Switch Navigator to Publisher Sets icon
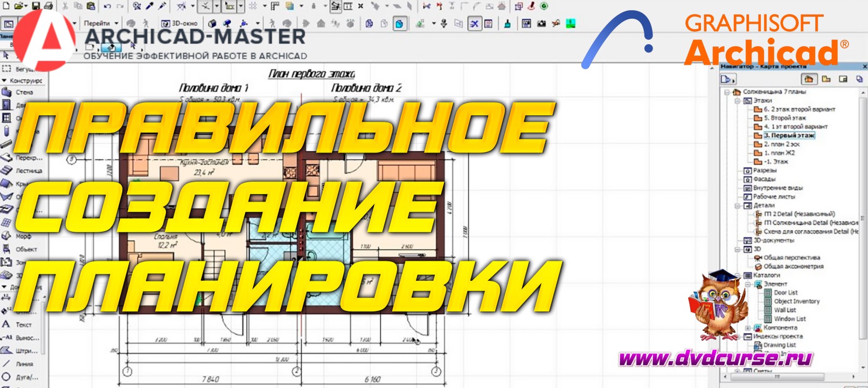The image size is (868, 388). 859,79
